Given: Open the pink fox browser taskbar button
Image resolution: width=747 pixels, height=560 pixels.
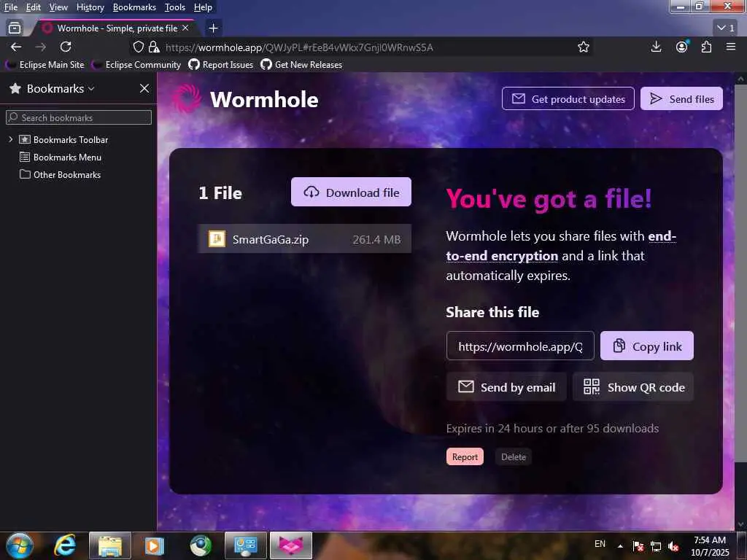Looking at the screenshot, I should click(x=290, y=545).
